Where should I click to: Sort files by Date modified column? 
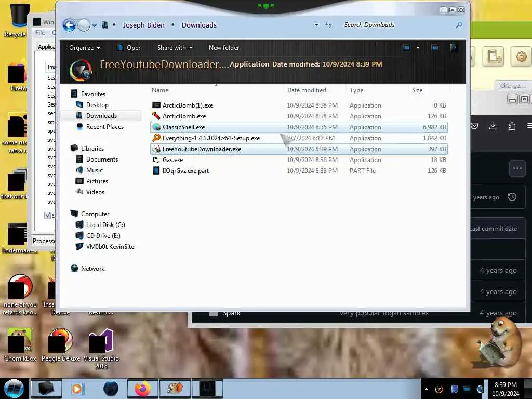click(315, 90)
